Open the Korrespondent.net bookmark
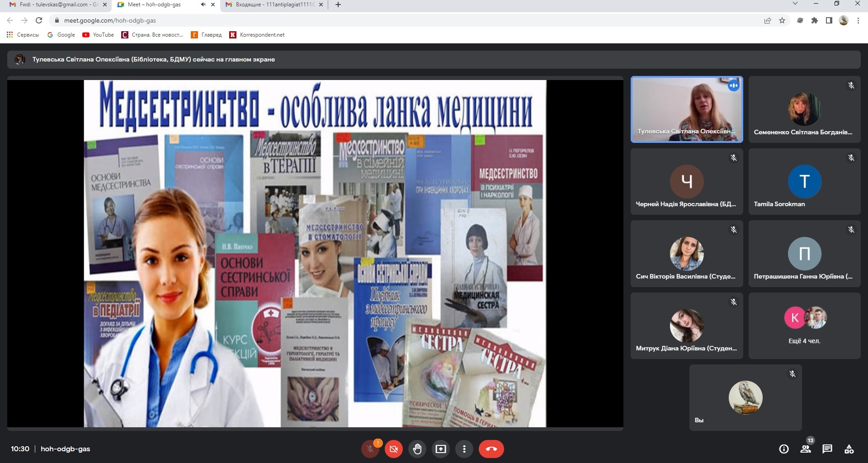868x463 pixels. pyautogui.click(x=257, y=35)
